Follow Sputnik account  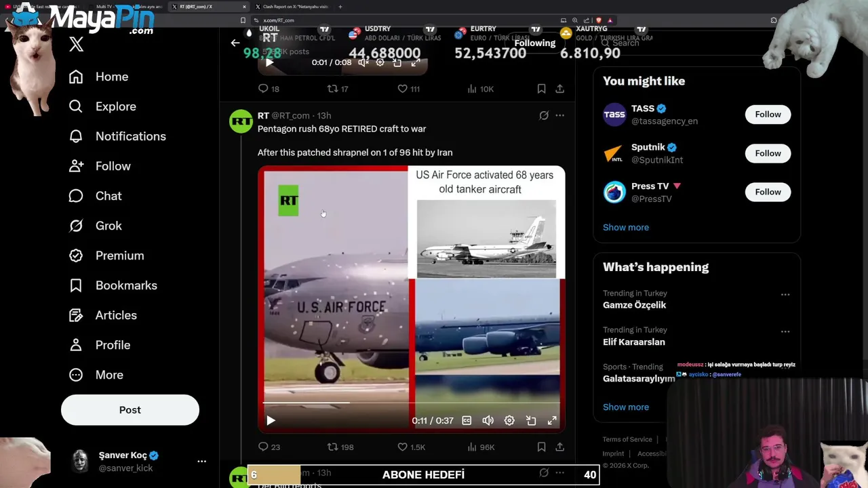tap(768, 153)
